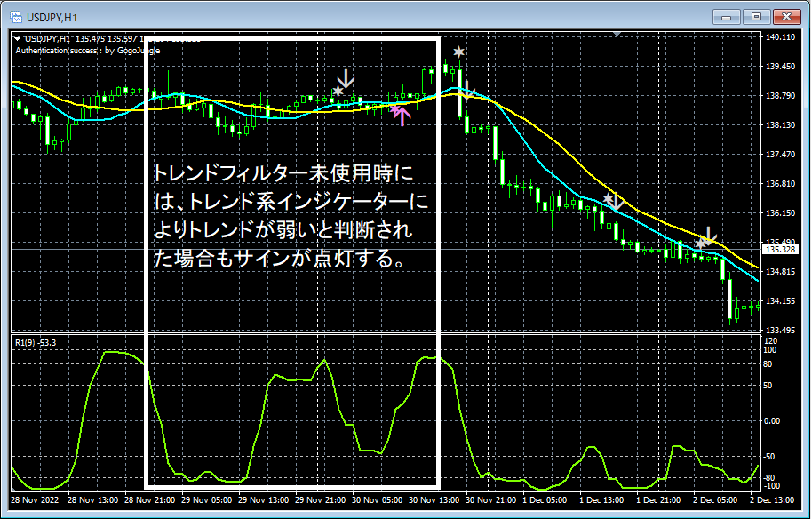Select the gray down-arrow signal near 29 Nov 21:00

pyautogui.click(x=346, y=79)
